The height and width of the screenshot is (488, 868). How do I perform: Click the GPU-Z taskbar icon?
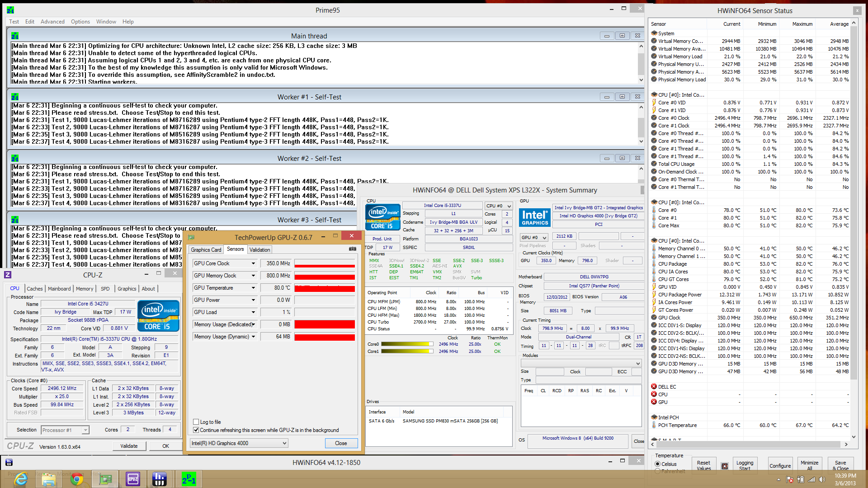click(x=105, y=479)
